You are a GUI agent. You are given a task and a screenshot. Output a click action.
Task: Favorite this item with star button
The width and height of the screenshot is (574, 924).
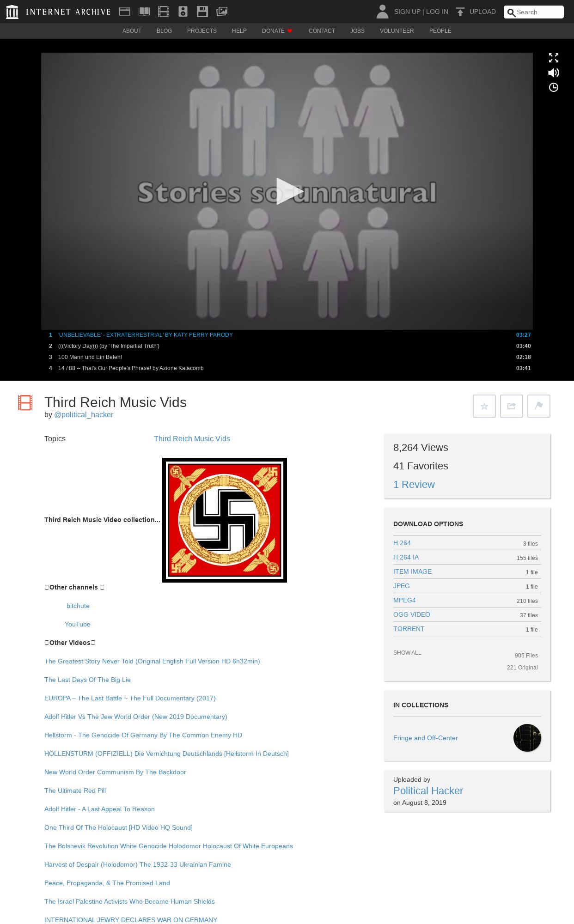pos(484,406)
